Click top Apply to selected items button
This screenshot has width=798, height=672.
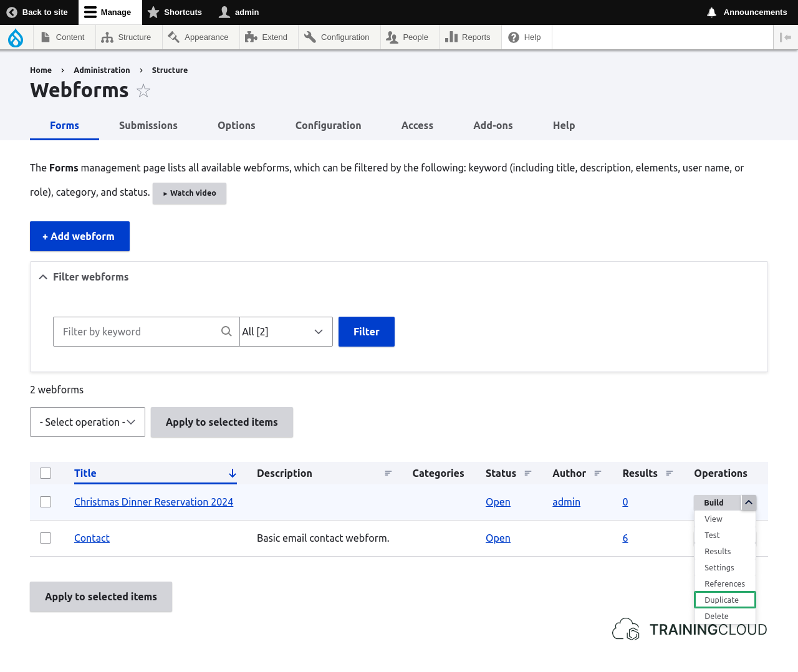click(x=222, y=422)
